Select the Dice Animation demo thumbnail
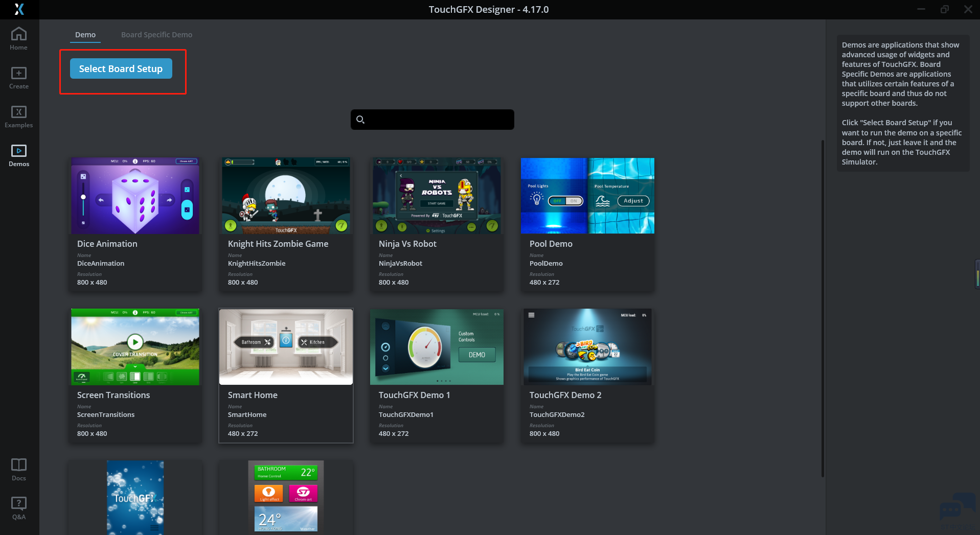The height and width of the screenshot is (535, 980). (135, 196)
